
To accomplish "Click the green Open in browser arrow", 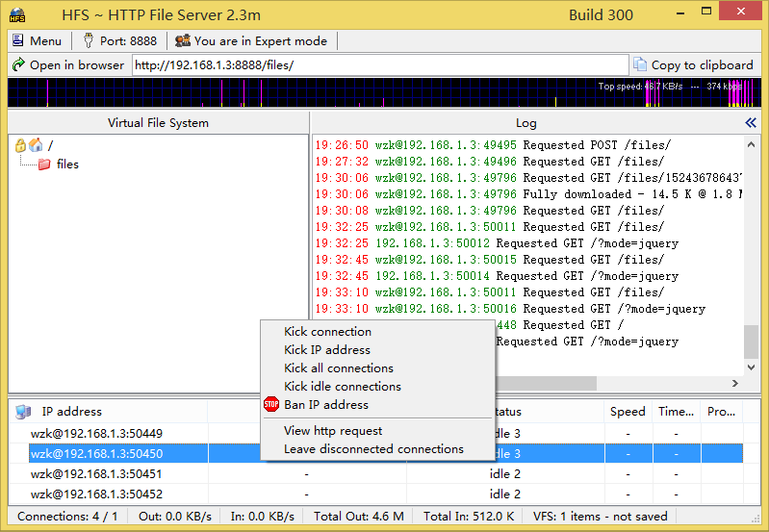I will [x=18, y=64].
